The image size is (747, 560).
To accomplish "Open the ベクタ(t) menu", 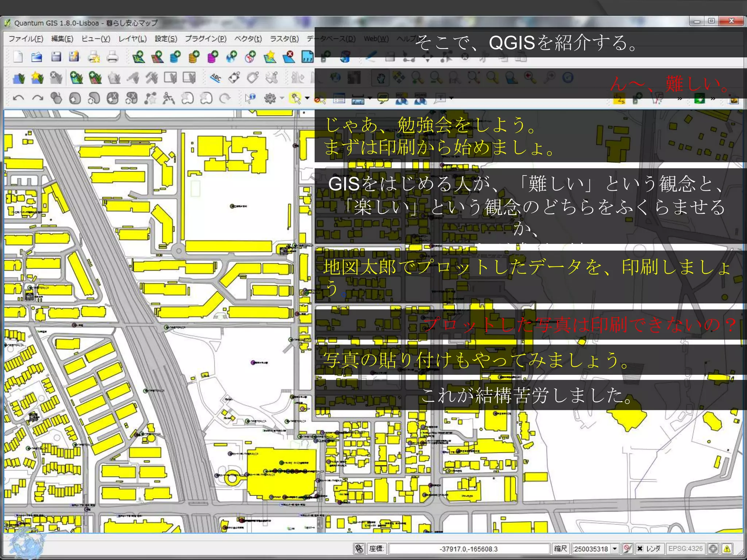I will point(248,39).
